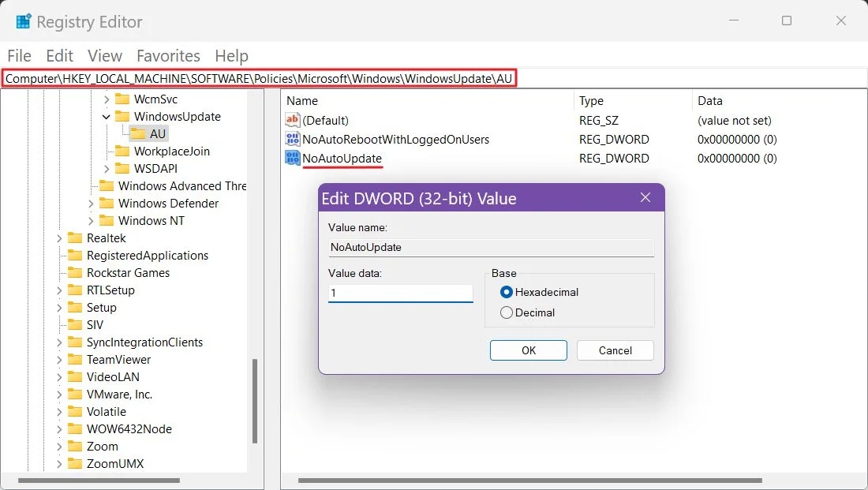Select the Windows Advanced Thre key label

point(182,186)
